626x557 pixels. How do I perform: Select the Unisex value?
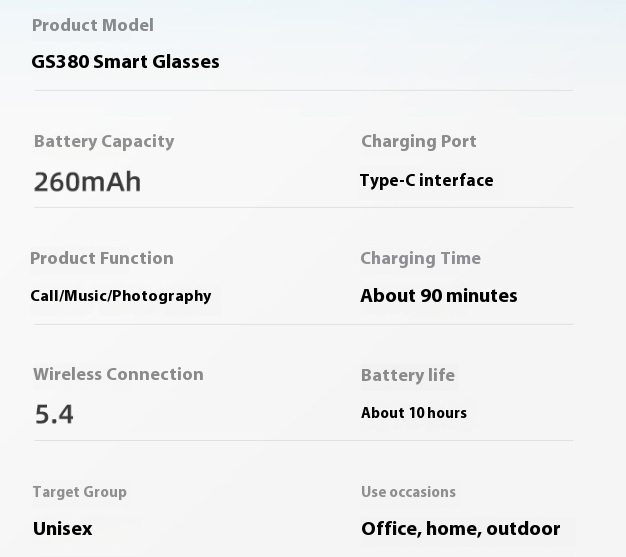[63, 529]
